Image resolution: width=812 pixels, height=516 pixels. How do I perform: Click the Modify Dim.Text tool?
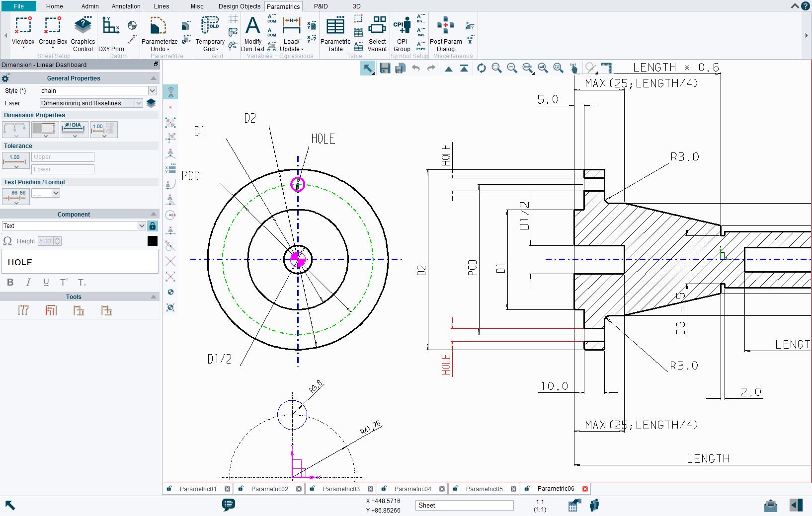(252, 34)
